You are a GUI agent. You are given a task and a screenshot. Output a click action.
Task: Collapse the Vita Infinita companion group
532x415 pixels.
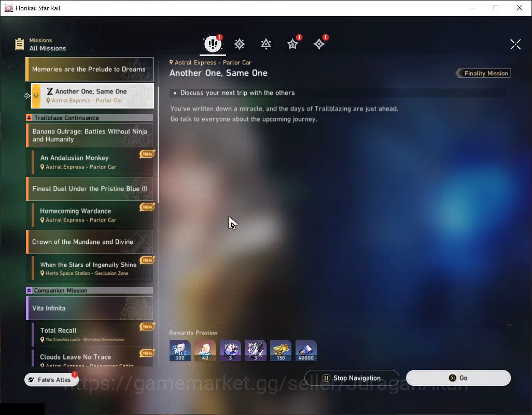(x=90, y=308)
